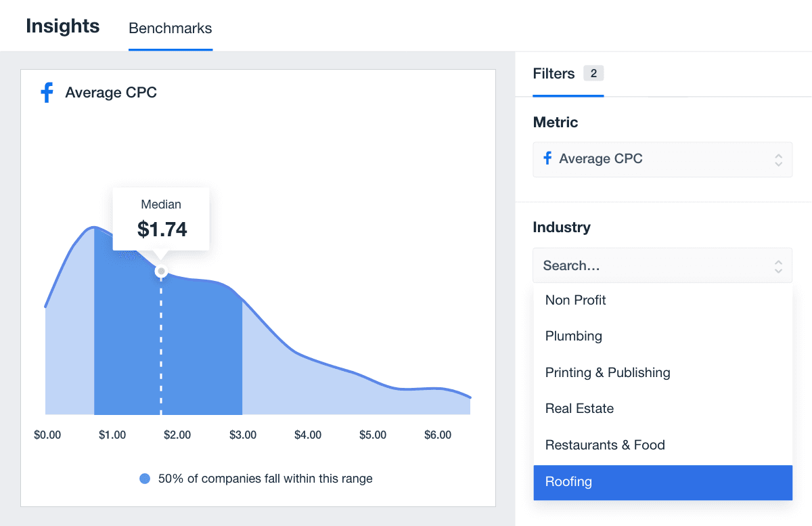Viewport: 812px width, 526px height.
Task: Switch to the Benchmarks tab
Action: pyautogui.click(x=171, y=28)
